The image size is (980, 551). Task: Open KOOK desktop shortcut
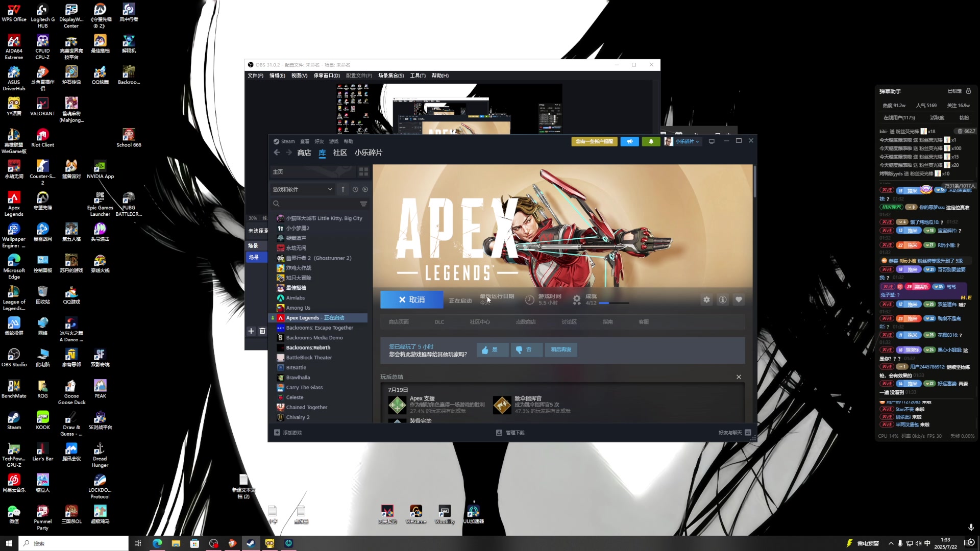[x=43, y=420]
